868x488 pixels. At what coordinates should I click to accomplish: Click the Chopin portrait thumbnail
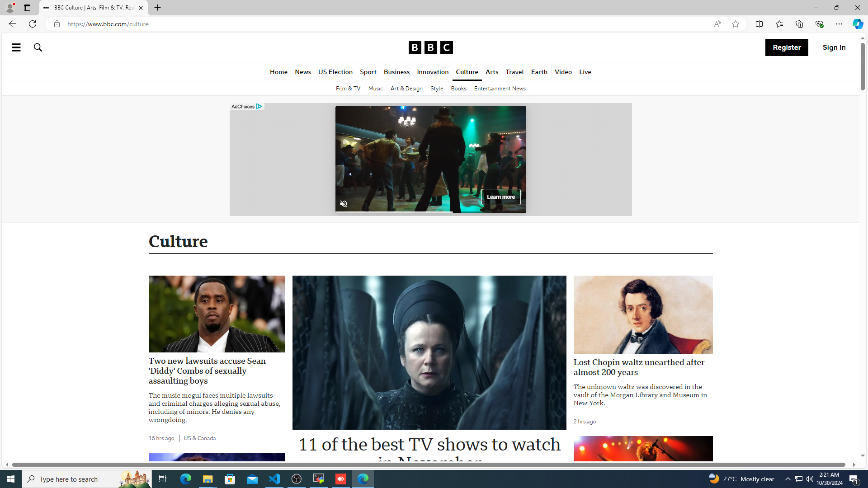click(x=643, y=314)
